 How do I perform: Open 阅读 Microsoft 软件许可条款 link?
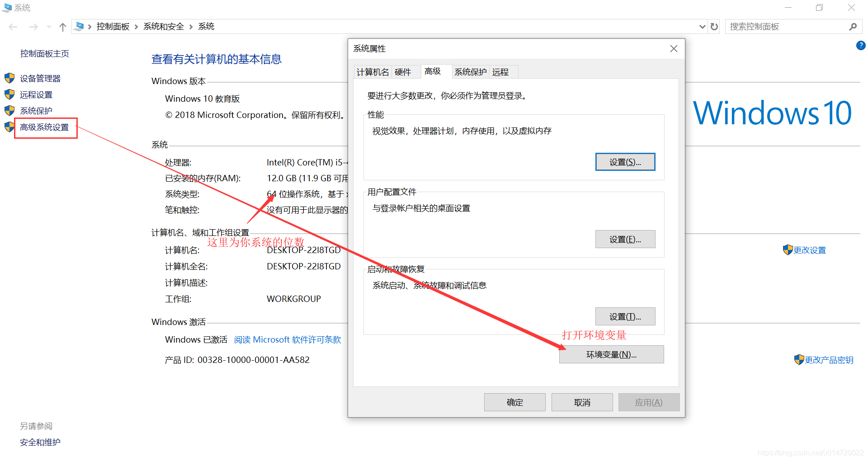tap(288, 339)
